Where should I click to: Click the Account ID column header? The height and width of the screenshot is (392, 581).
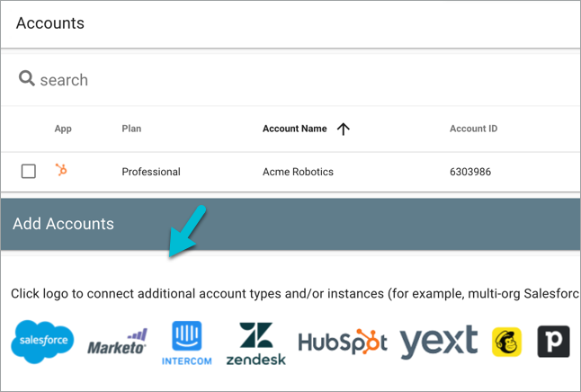[473, 129]
